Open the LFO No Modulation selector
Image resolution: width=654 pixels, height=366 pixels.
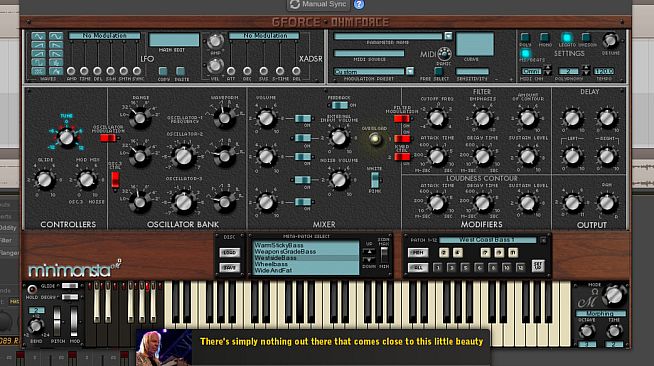click(105, 36)
